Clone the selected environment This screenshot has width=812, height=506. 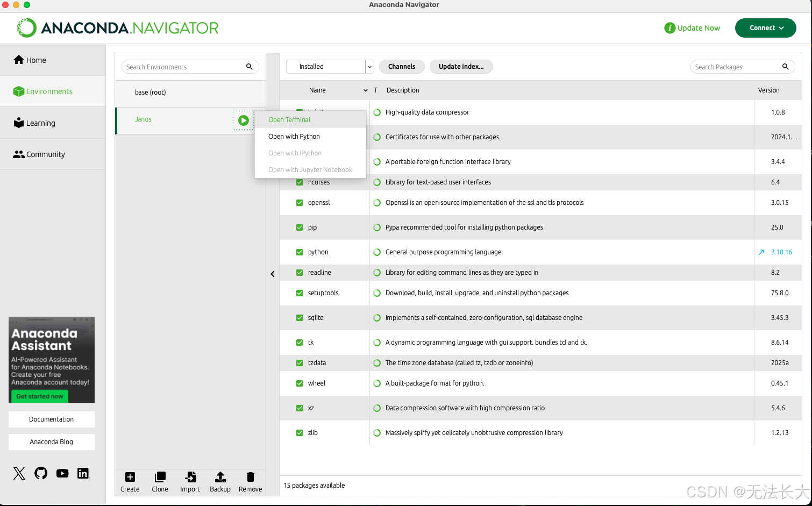pyautogui.click(x=160, y=482)
